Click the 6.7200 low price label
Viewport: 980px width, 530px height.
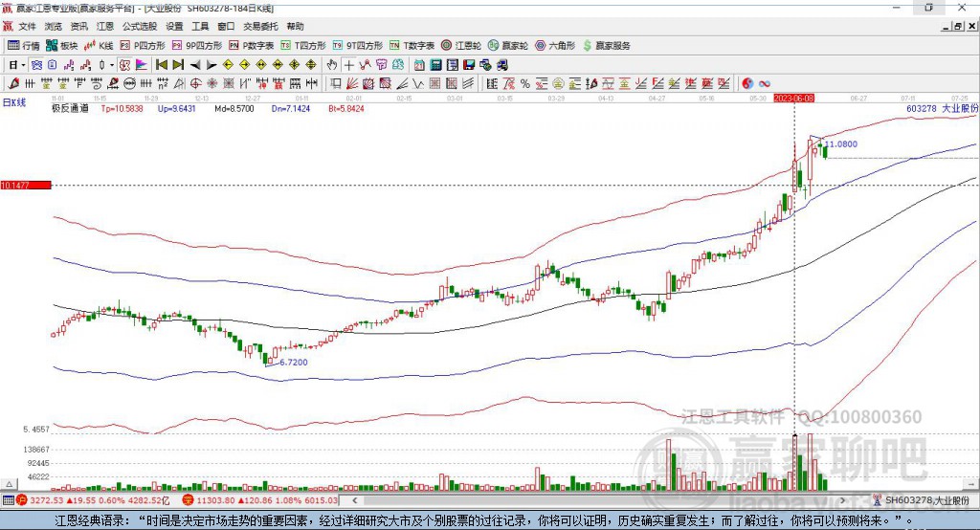pos(294,362)
